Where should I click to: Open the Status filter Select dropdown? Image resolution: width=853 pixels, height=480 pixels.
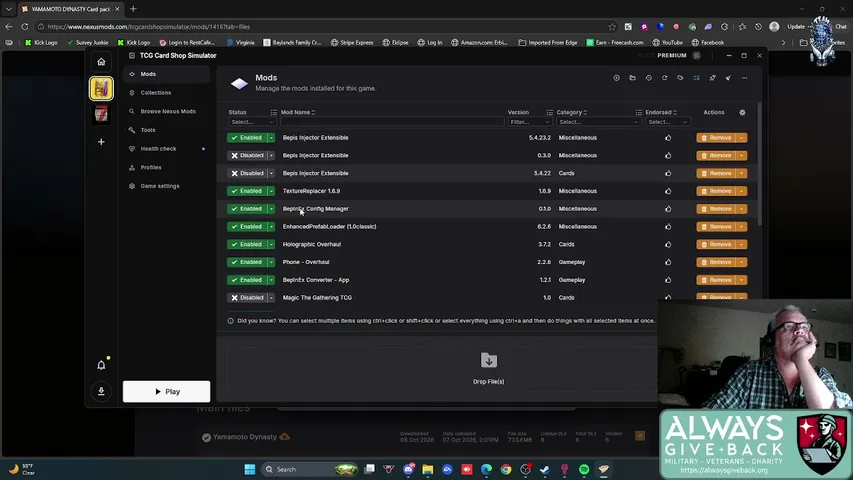pyautogui.click(x=251, y=122)
